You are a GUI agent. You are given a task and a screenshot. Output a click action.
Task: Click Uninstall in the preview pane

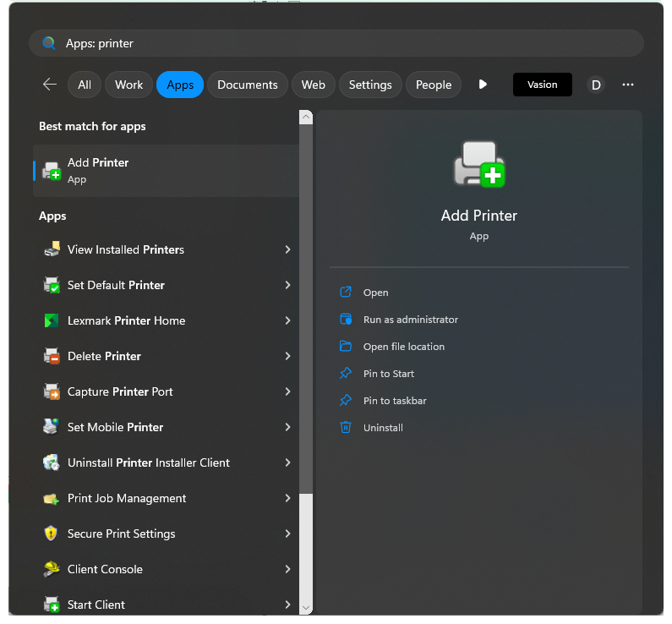[x=383, y=428]
